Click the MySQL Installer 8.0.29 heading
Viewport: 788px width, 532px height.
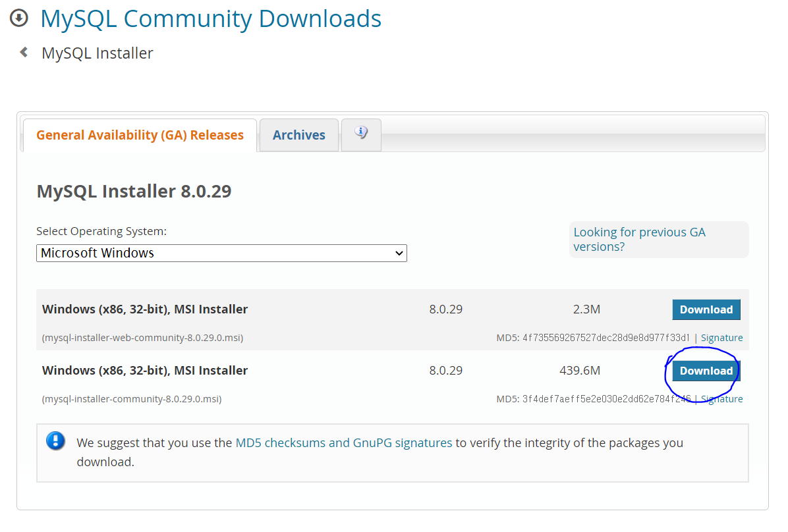pyautogui.click(x=134, y=191)
